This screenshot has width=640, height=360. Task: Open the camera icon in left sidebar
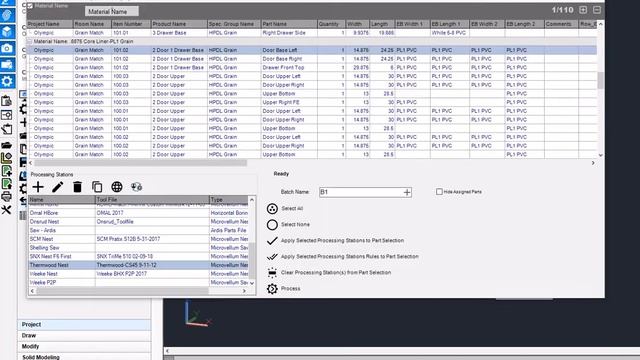pos(7,48)
